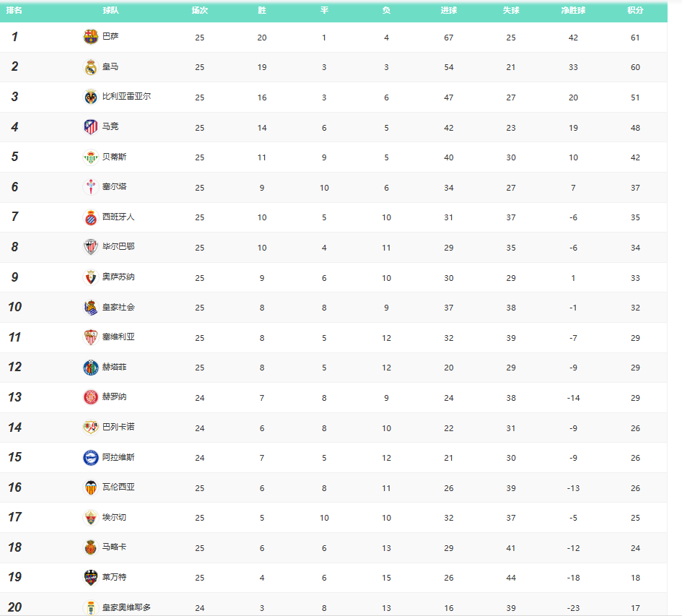Image resolution: width=682 pixels, height=616 pixels.
Task: Open the 塞维利亚 team name link
Action: (118, 337)
